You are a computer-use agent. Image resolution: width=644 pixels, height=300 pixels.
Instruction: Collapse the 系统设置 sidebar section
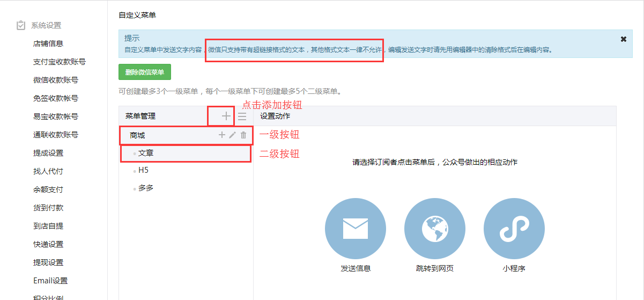[x=46, y=25]
